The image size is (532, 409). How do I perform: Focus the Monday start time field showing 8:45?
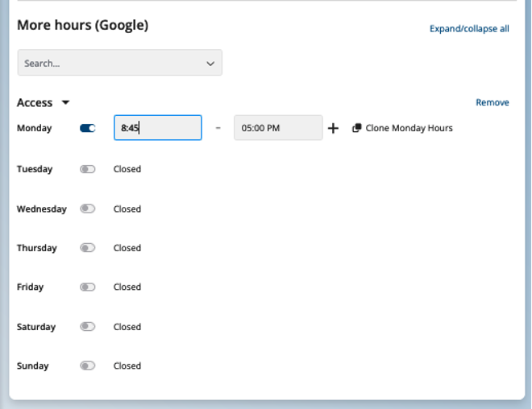[x=158, y=128]
